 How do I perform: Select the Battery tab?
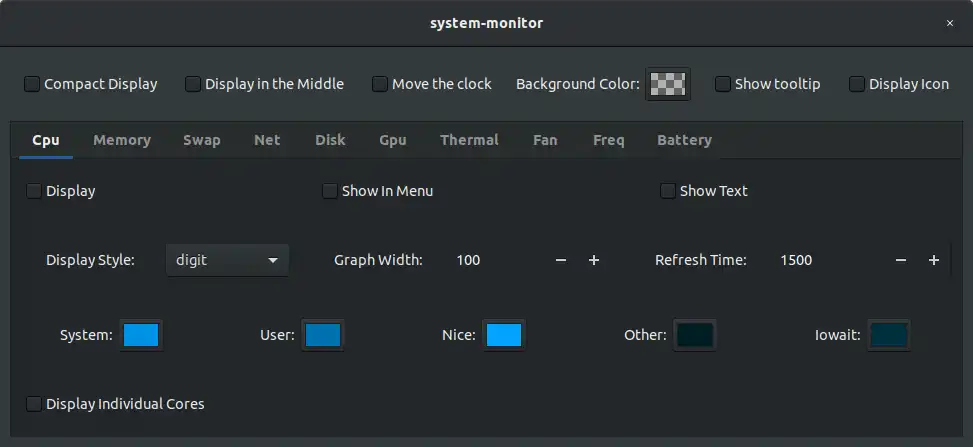pyautogui.click(x=684, y=140)
